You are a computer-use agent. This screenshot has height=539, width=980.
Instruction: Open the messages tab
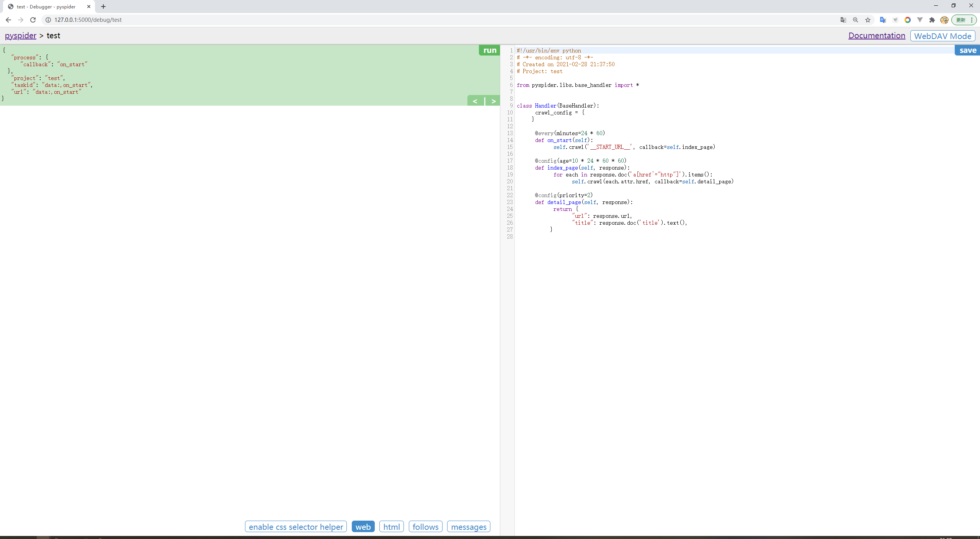[468, 527]
